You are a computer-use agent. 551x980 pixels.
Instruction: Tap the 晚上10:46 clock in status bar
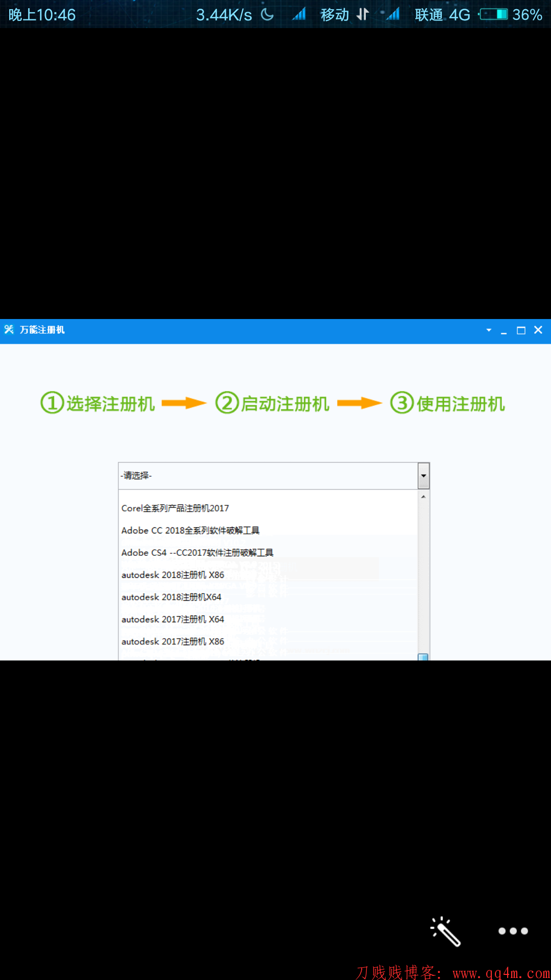point(42,15)
